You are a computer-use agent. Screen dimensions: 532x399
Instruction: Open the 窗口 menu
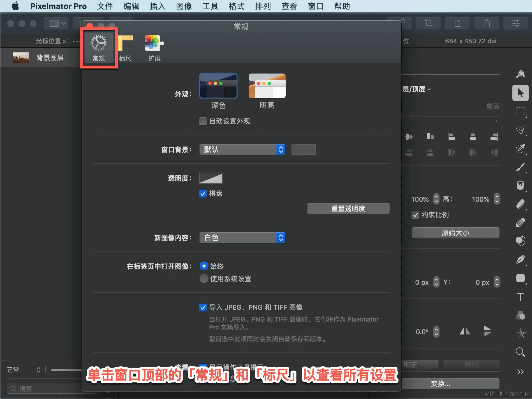tap(316, 6)
